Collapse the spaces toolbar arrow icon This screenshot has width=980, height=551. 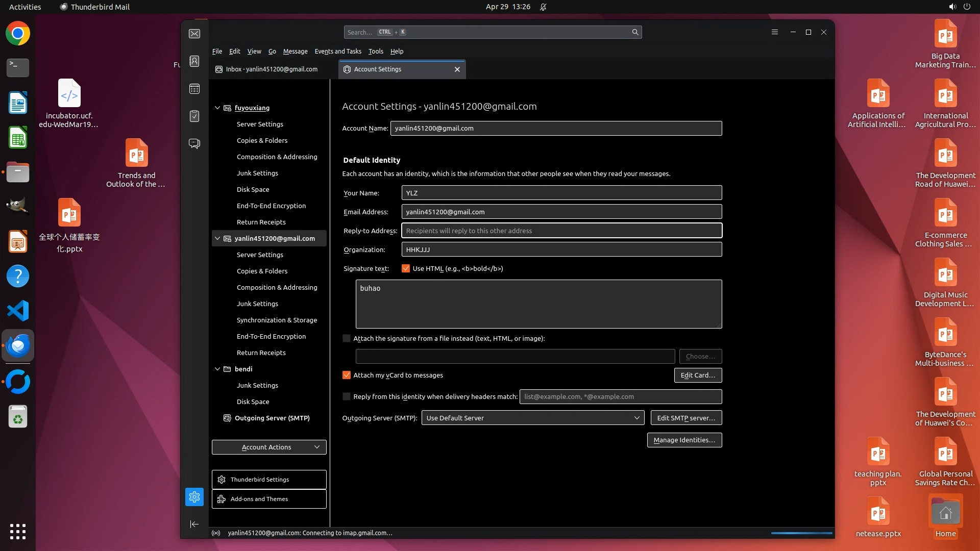coord(194,524)
